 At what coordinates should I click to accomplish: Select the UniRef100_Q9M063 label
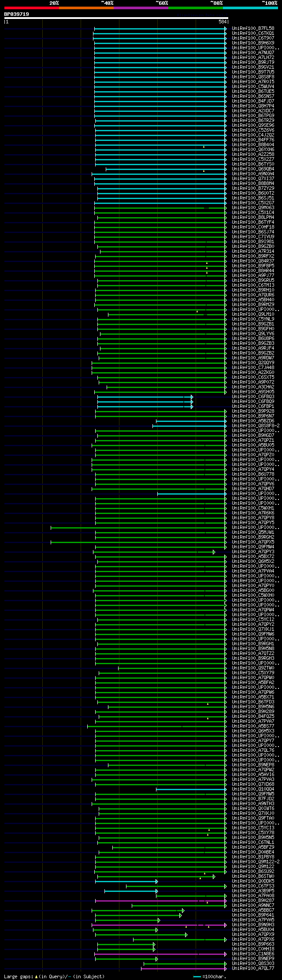tap(253, 208)
